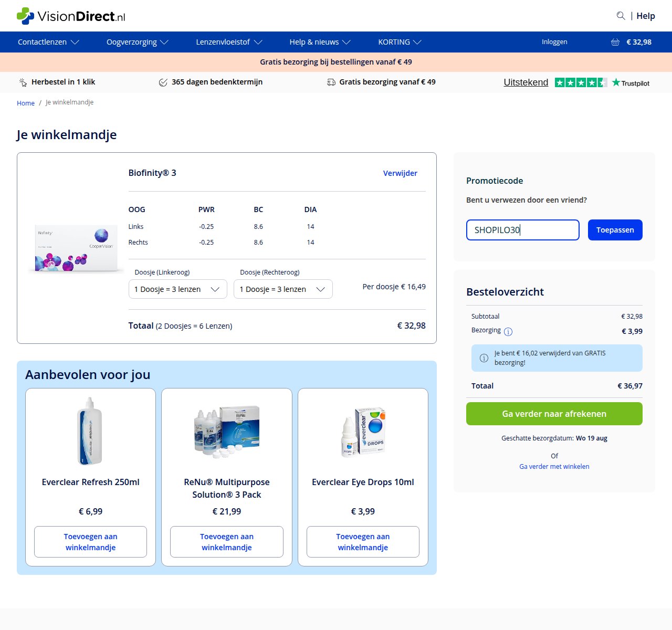Click Ga verder naar afrekenen

pos(554,414)
